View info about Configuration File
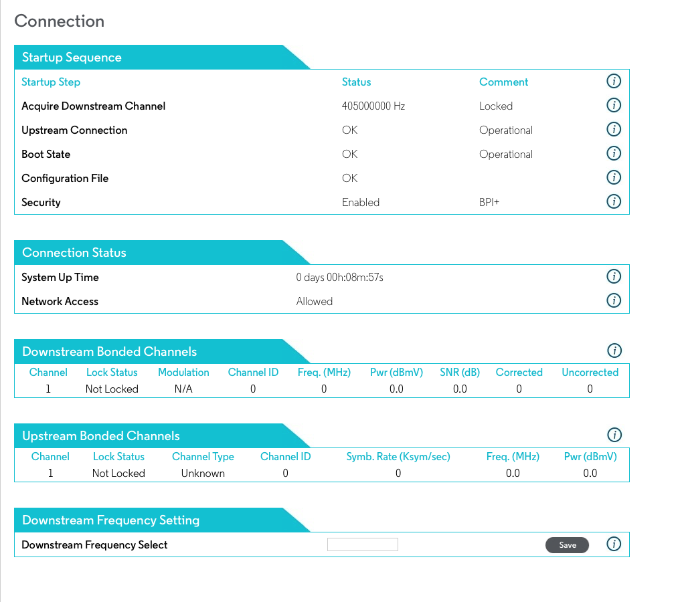 pos(614,178)
